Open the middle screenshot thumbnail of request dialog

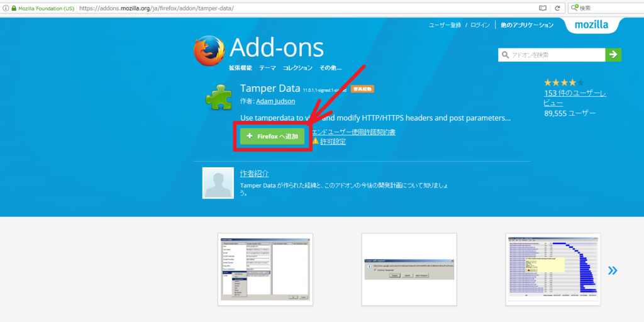point(409,269)
